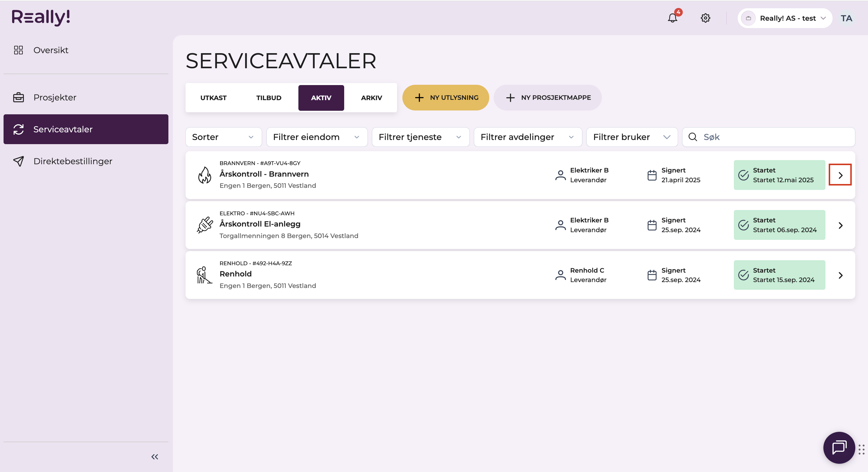Open settings gear icon
The image size is (868, 472).
(x=706, y=18)
